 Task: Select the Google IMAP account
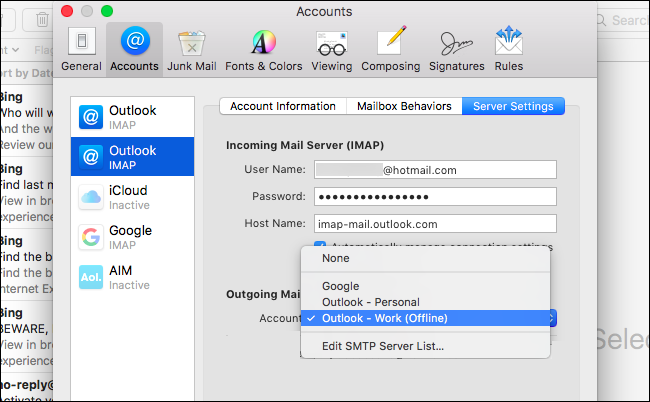pos(132,237)
